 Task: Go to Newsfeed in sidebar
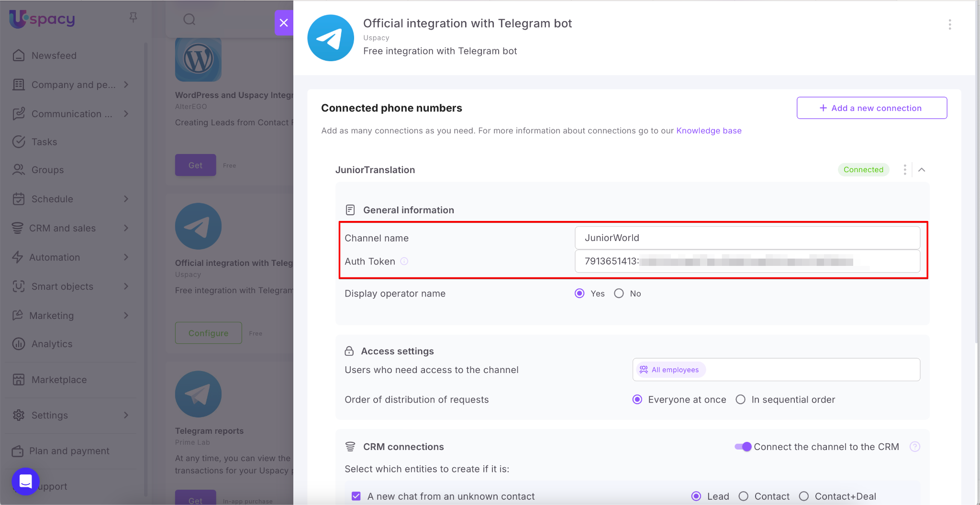(x=54, y=55)
